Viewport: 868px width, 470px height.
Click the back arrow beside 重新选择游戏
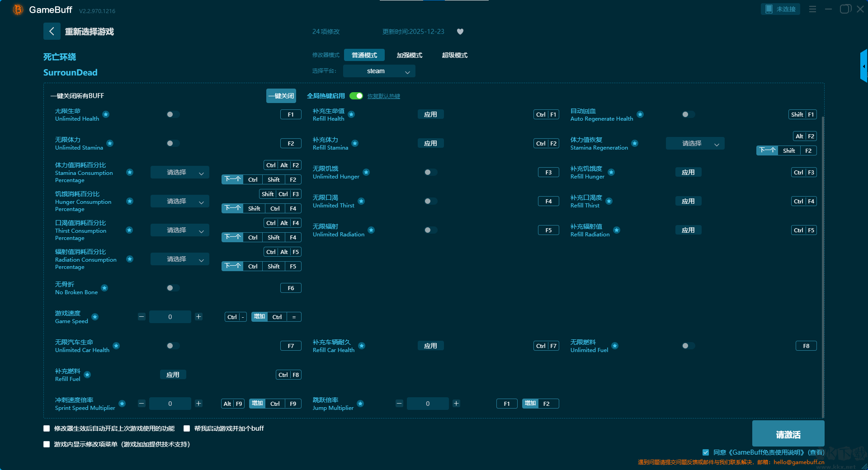pyautogui.click(x=52, y=31)
